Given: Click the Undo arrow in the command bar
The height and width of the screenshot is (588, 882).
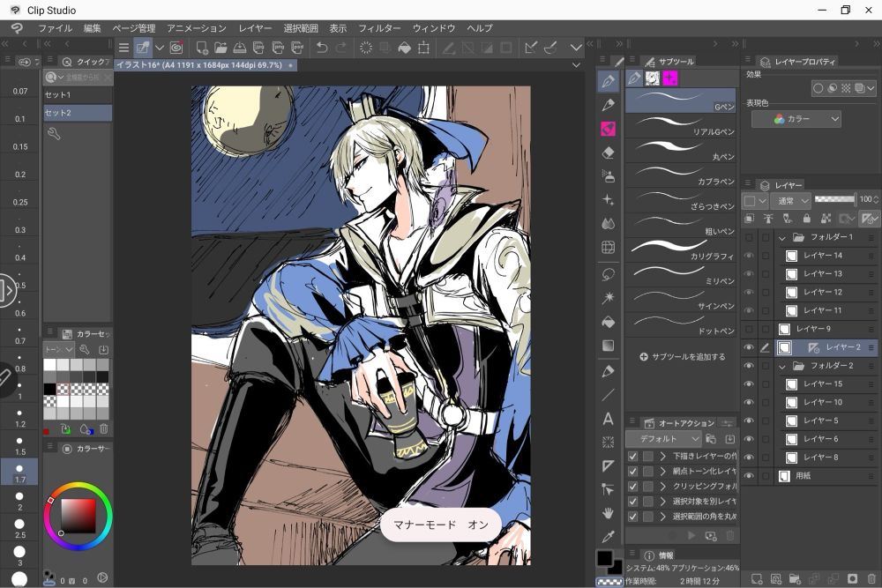Looking at the screenshot, I should pos(322,48).
